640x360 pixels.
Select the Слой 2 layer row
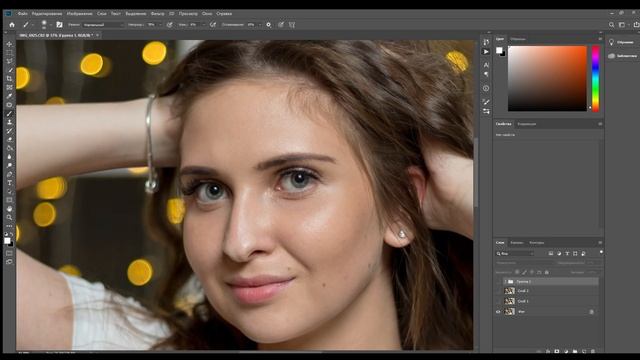[x=551, y=291]
